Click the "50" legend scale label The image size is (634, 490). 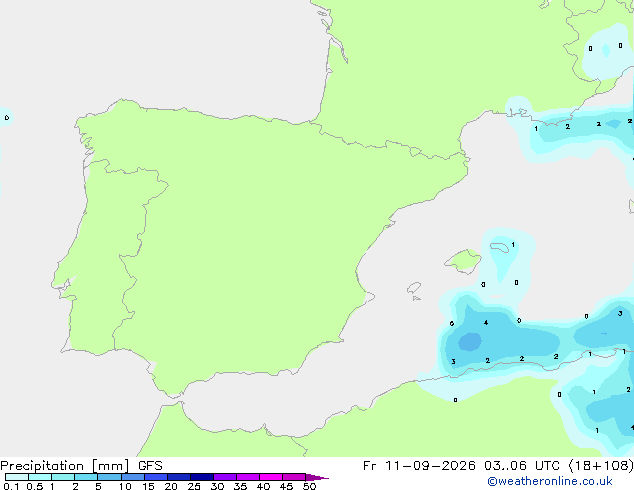click(309, 486)
